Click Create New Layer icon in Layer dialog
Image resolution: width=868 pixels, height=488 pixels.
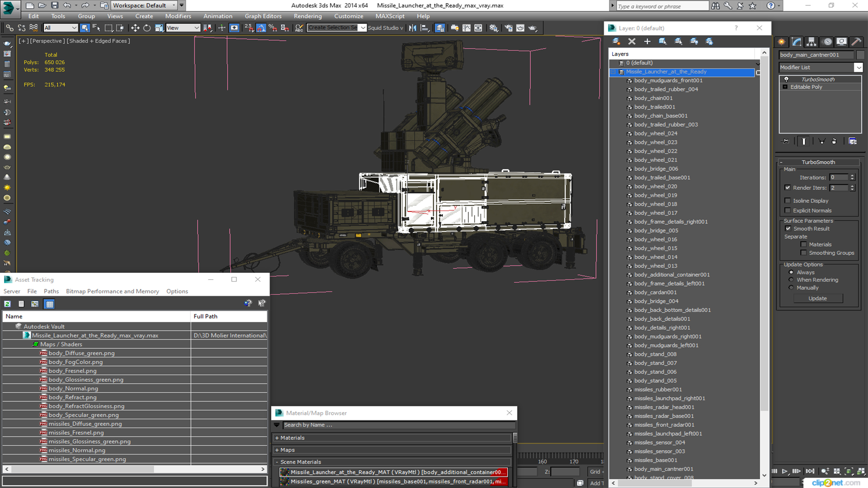pos(616,41)
